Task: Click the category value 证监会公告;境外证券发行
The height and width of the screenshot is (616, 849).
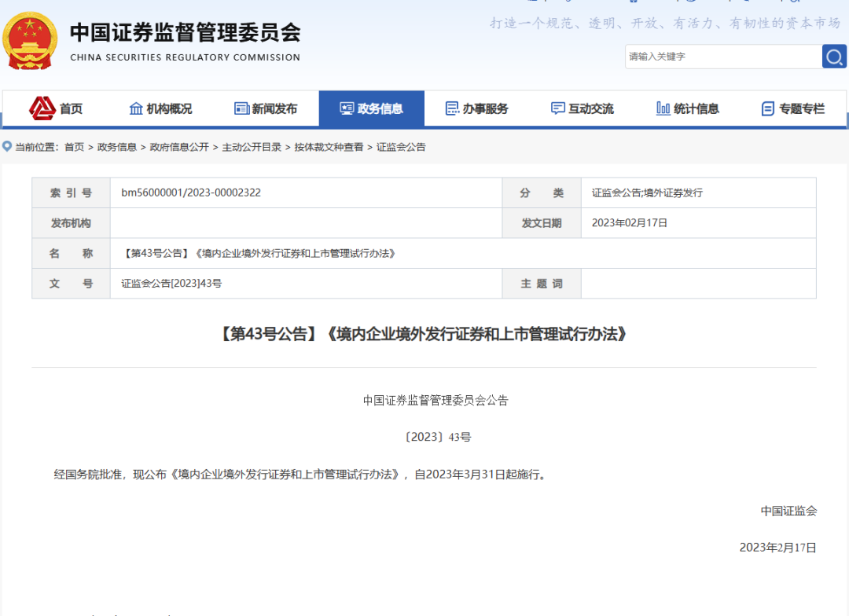Action: 647,192
